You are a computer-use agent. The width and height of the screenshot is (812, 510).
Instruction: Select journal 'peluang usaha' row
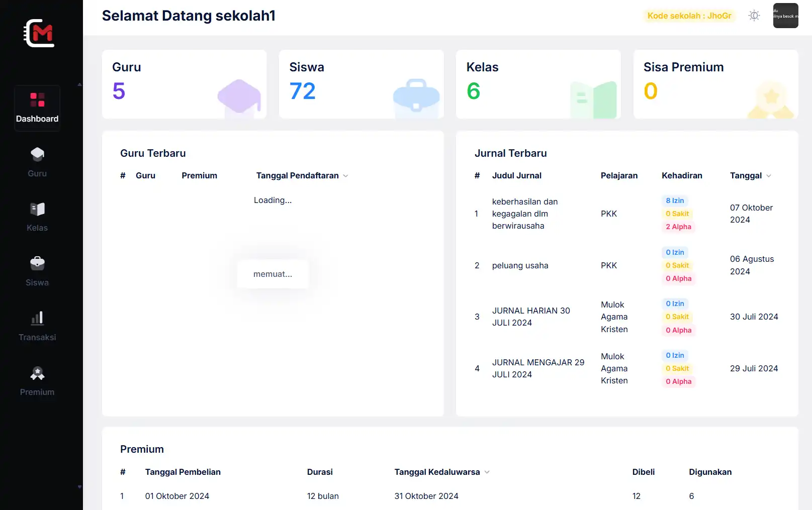[x=520, y=266]
